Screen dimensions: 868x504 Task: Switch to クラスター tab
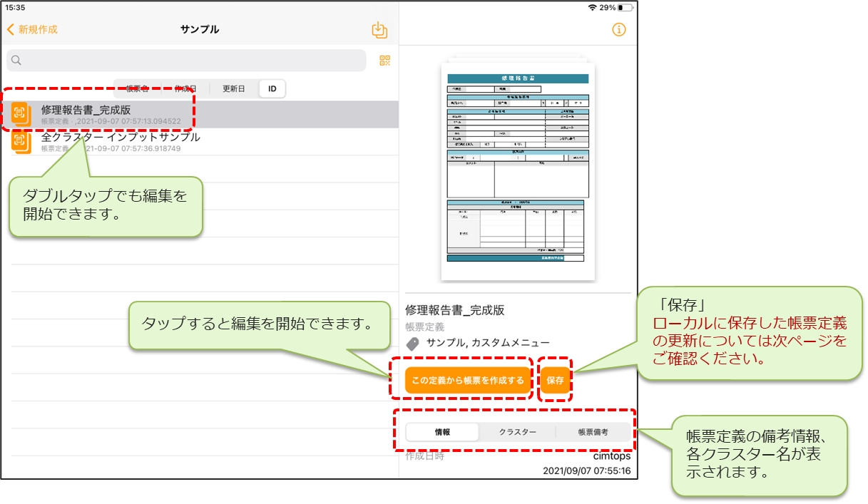[x=518, y=432]
